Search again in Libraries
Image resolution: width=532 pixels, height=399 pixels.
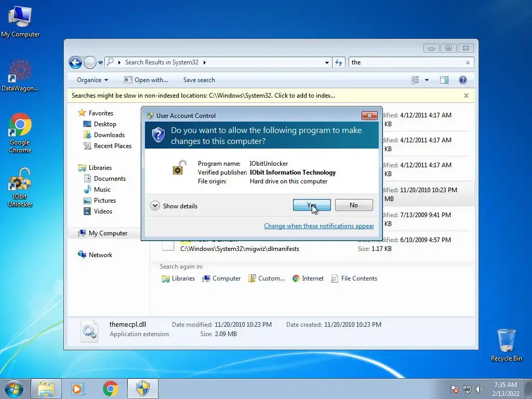coord(178,278)
